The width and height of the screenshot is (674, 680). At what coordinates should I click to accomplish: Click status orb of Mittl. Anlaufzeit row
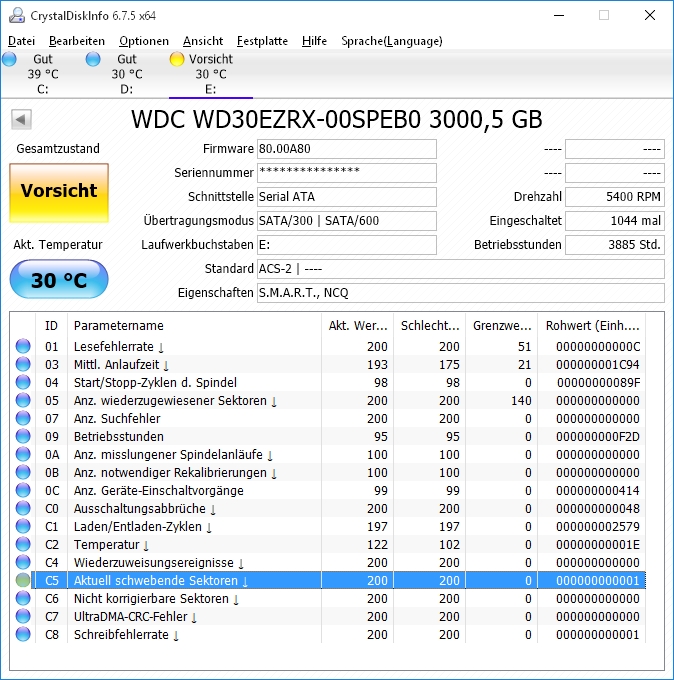pos(23,364)
